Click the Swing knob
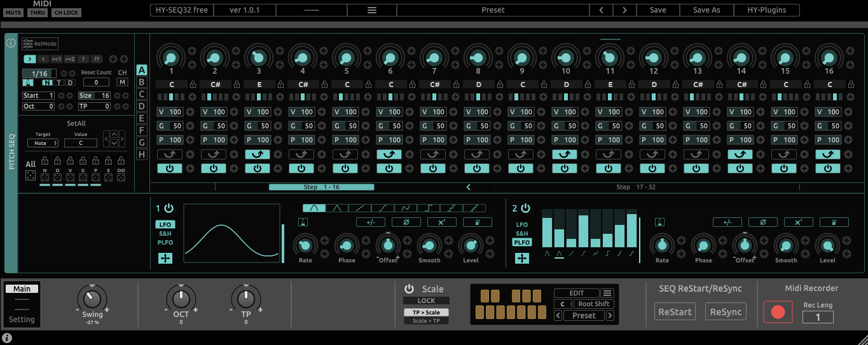Viewport: 868px width, 345px height. [92, 298]
